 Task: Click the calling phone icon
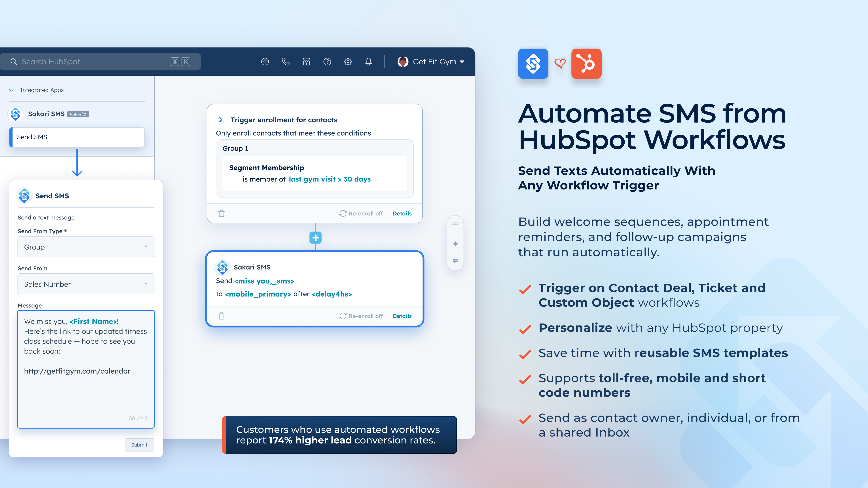286,61
